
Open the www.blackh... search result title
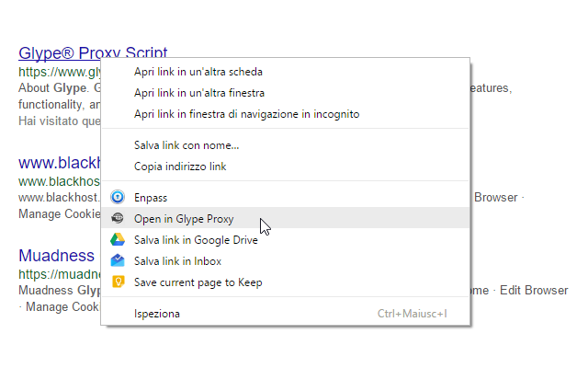tap(59, 163)
